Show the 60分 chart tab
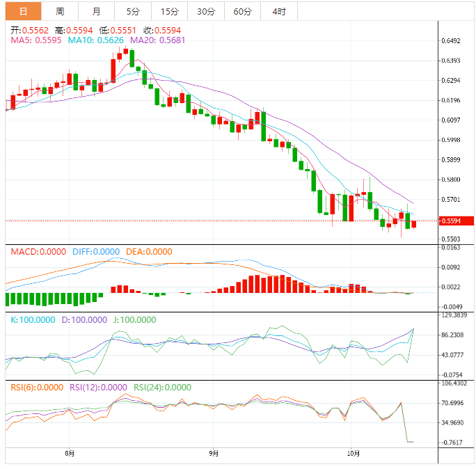Viewport: 476px width, 469px height. pyautogui.click(x=242, y=11)
